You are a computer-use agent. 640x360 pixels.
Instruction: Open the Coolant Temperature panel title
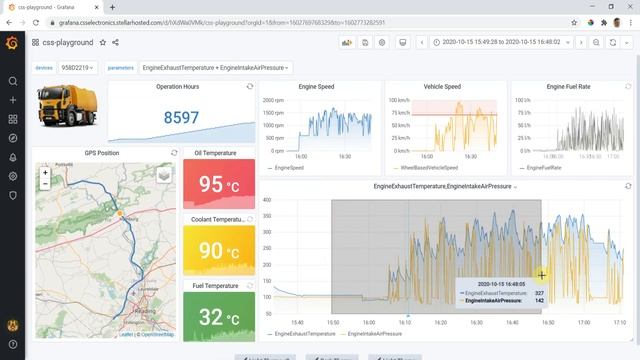[218, 220]
